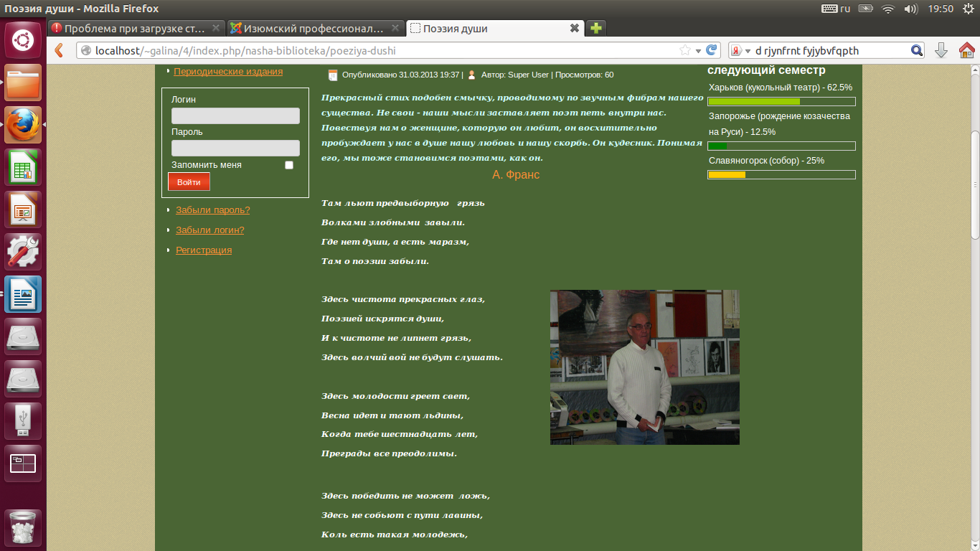Bookmark this page with star icon

685,50
